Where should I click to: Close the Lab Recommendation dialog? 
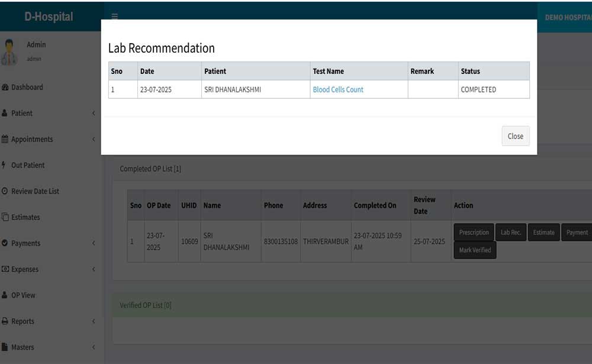[515, 136]
